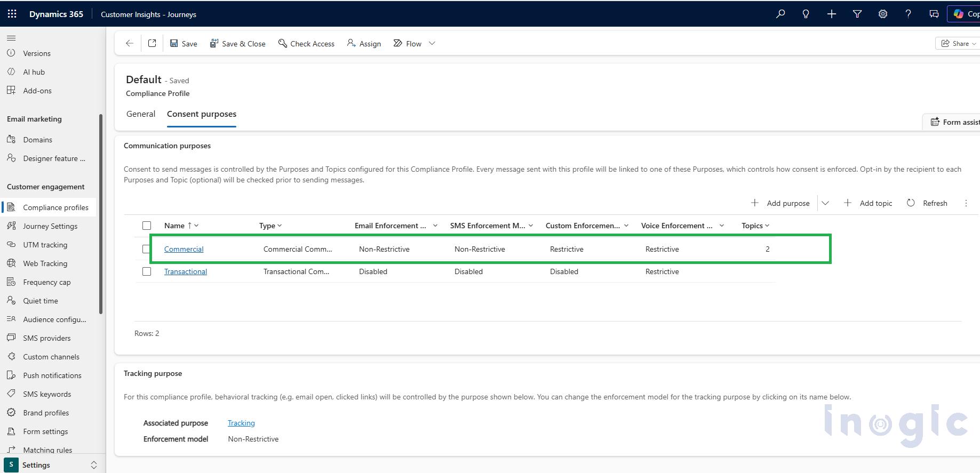
Task: Open the search magnifier in top bar
Action: coord(780,14)
